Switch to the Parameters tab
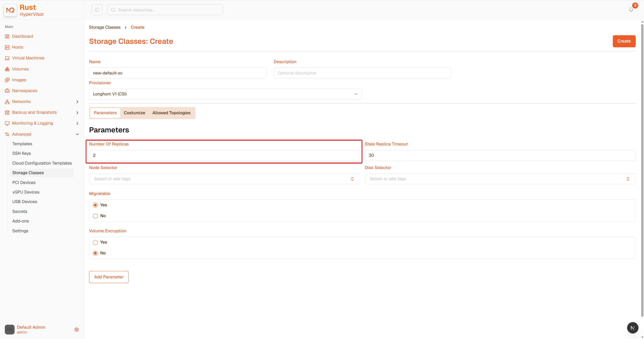Viewport: 644px width, 339px height. pyautogui.click(x=105, y=113)
